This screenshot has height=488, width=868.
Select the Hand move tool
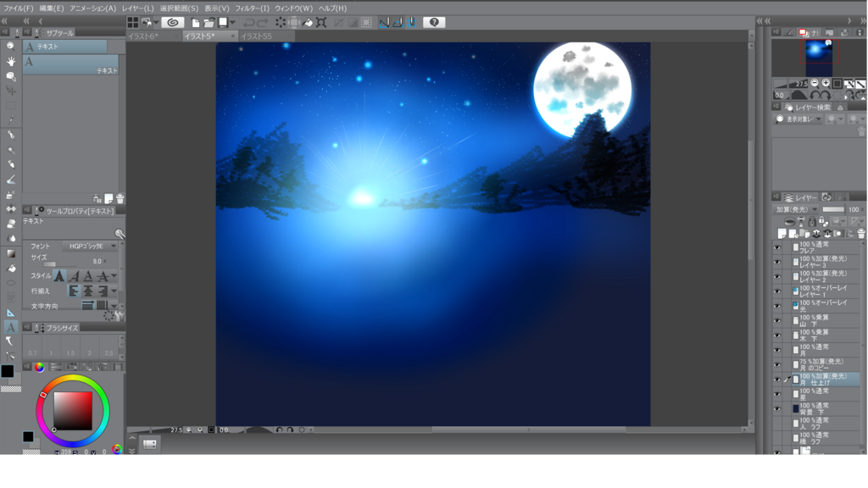click(x=10, y=61)
